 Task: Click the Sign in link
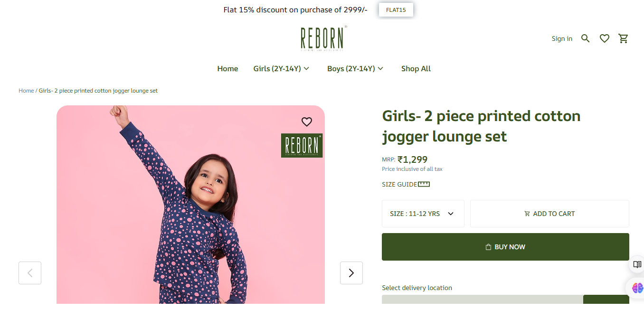coord(562,38)
